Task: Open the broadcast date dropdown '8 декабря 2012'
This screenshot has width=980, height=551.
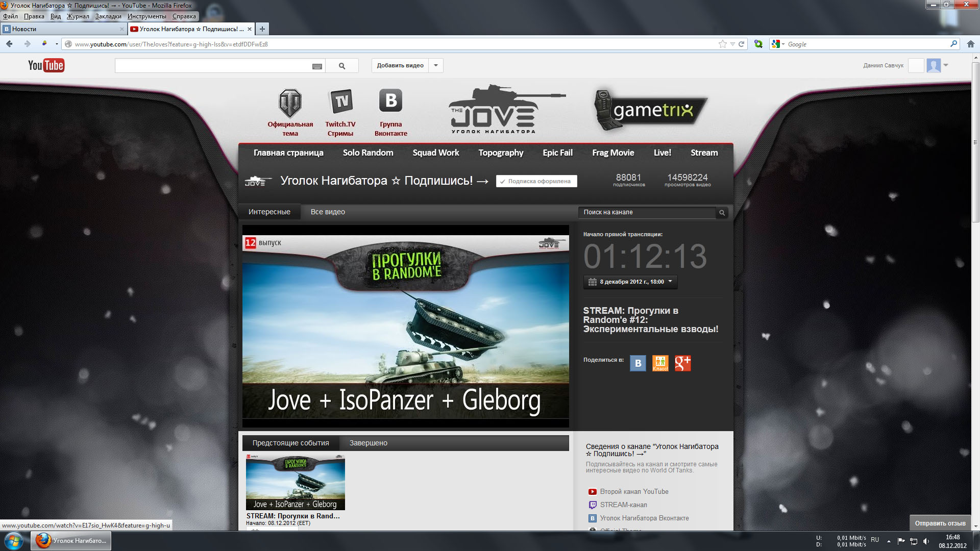Action: (630, 282)
